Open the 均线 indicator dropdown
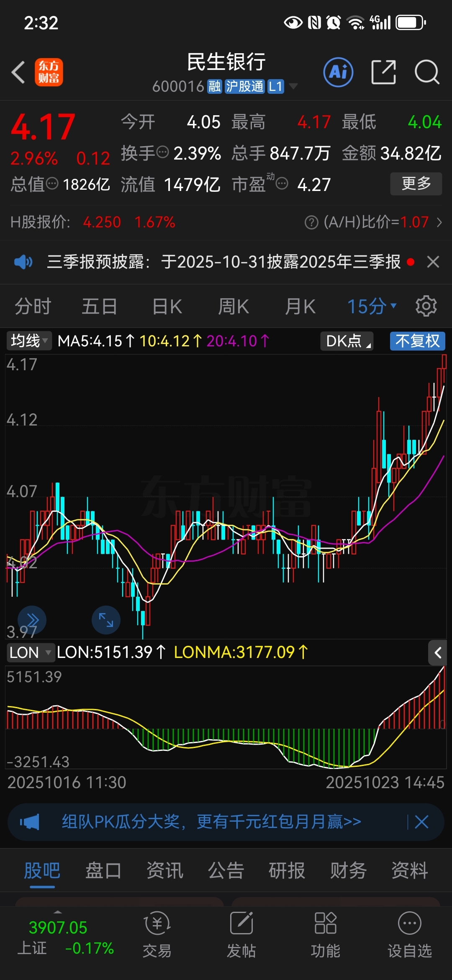Viewport: 452px width, 980px height. point(29,341)
